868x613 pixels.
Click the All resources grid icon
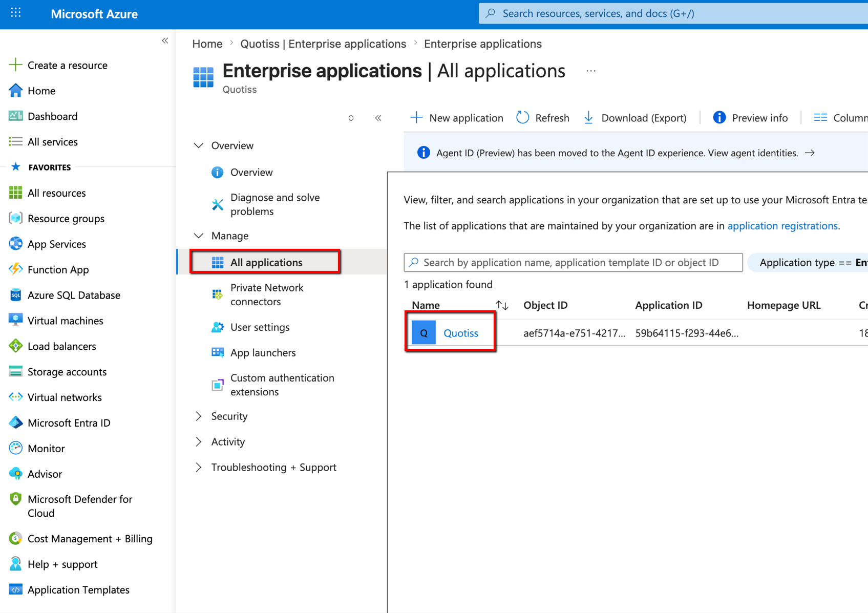point(16,193)
